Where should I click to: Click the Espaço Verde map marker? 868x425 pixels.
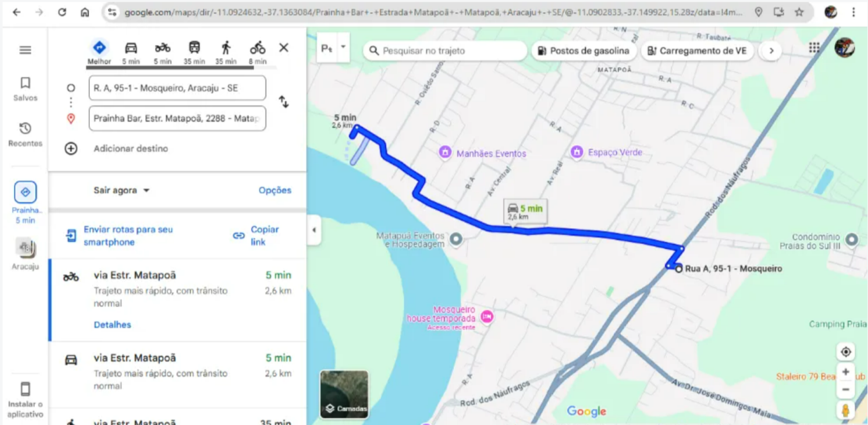577,152
